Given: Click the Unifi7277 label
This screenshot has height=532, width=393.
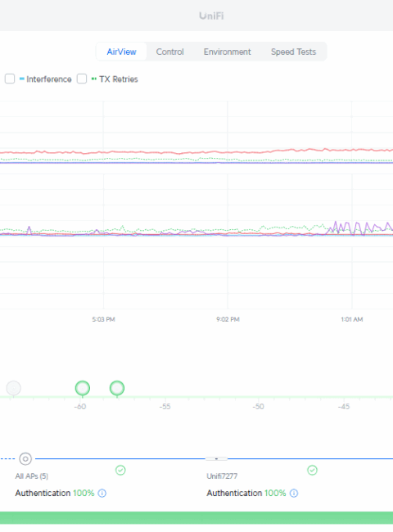Looking at the screenshot, I should [x=222, y=476].
